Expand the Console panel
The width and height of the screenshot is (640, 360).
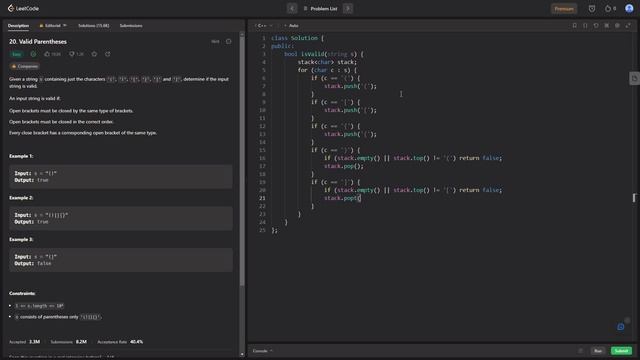coord(262,351)
